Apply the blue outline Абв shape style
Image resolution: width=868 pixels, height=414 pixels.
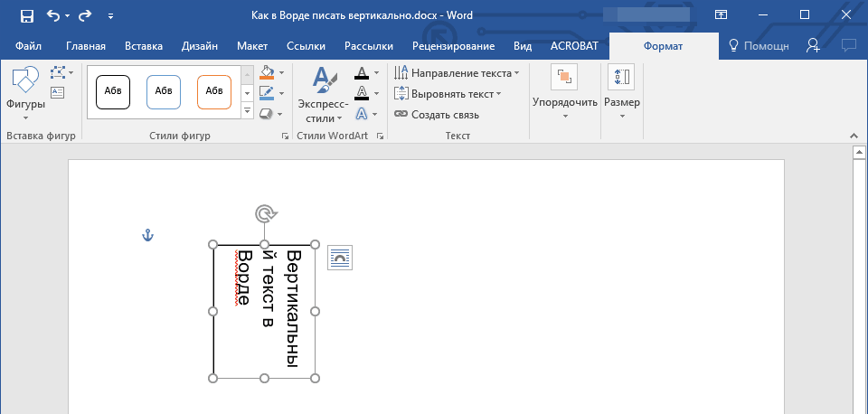(x=164, y=92)
